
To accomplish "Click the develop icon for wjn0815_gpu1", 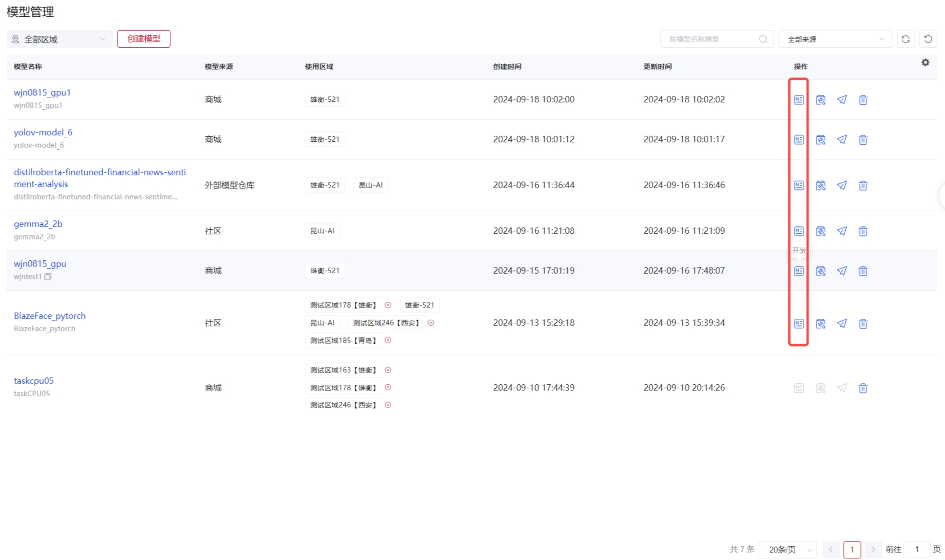I will [798, 100].
